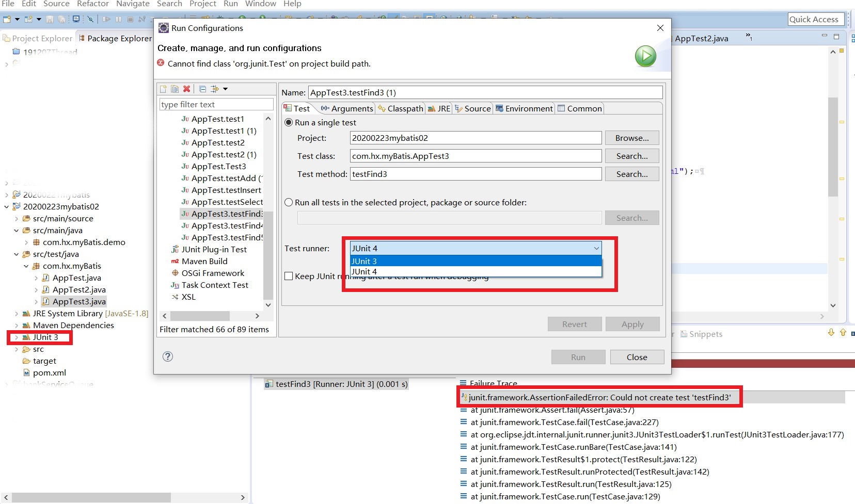This screenshot has height=504, width=855.
Task: Click the New launch configuration icon
Action: [163, 89]
